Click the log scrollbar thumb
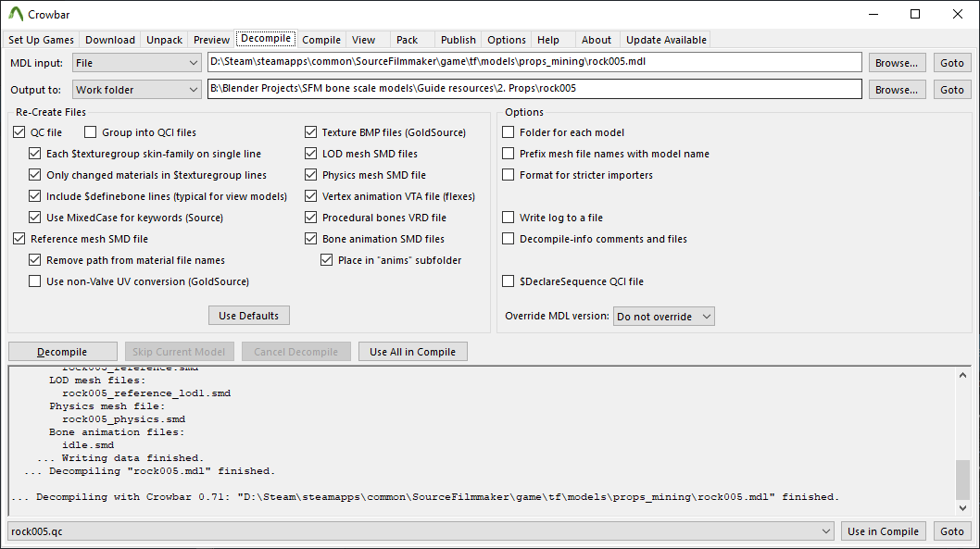The image size is (980, 549). (x=962, y=479)
